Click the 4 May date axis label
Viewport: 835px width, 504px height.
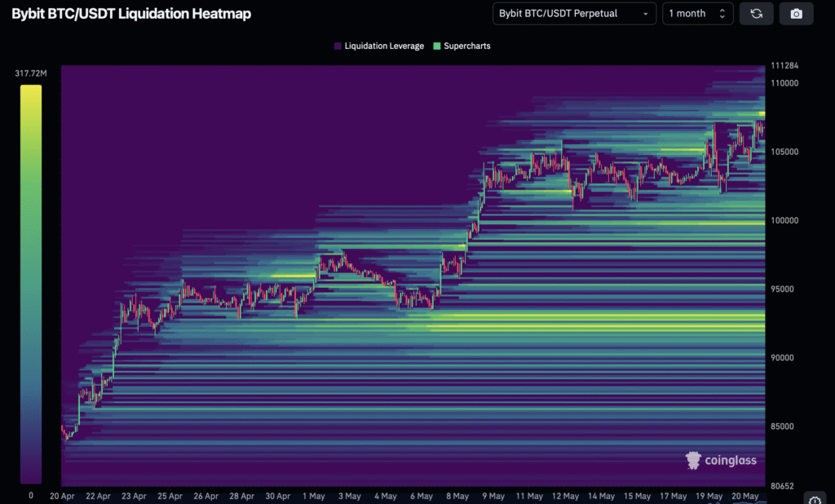(x=386, y=496)
